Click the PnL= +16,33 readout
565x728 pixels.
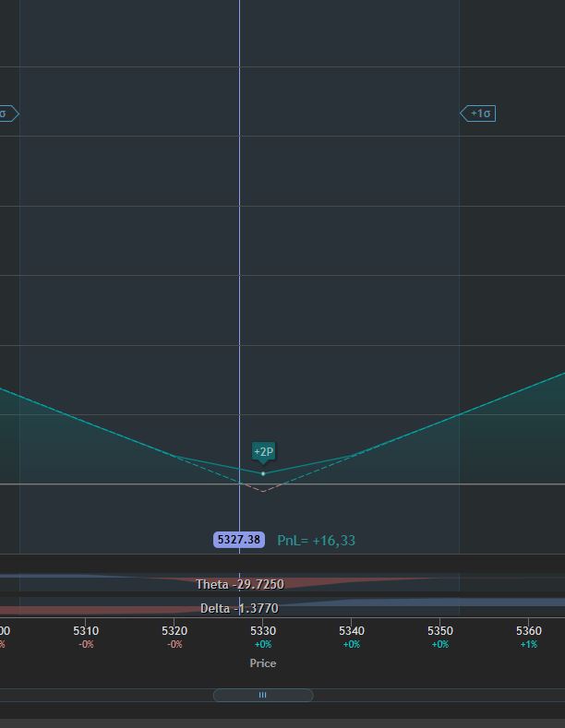[x=316, y=541]
